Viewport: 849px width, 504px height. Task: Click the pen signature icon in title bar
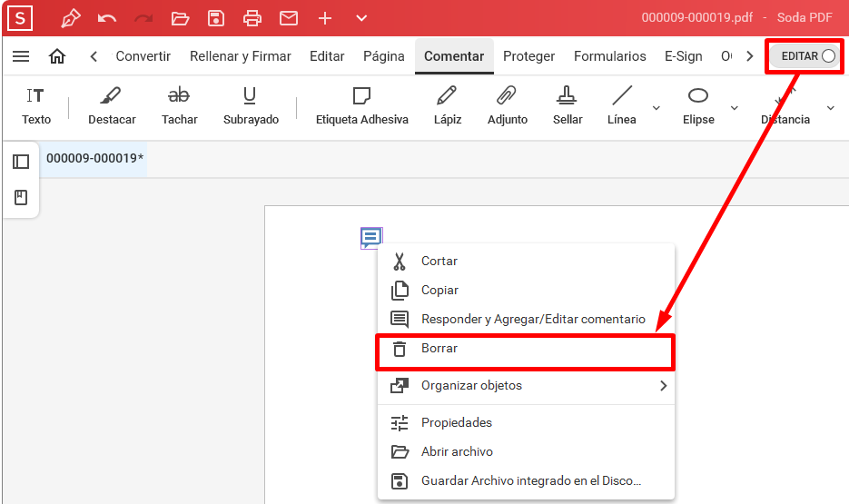pos(71,18)
